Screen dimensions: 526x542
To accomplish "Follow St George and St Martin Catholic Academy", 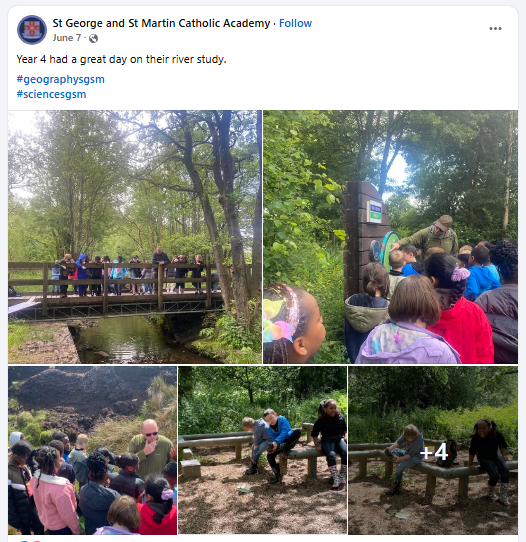I will click(295, 23).
